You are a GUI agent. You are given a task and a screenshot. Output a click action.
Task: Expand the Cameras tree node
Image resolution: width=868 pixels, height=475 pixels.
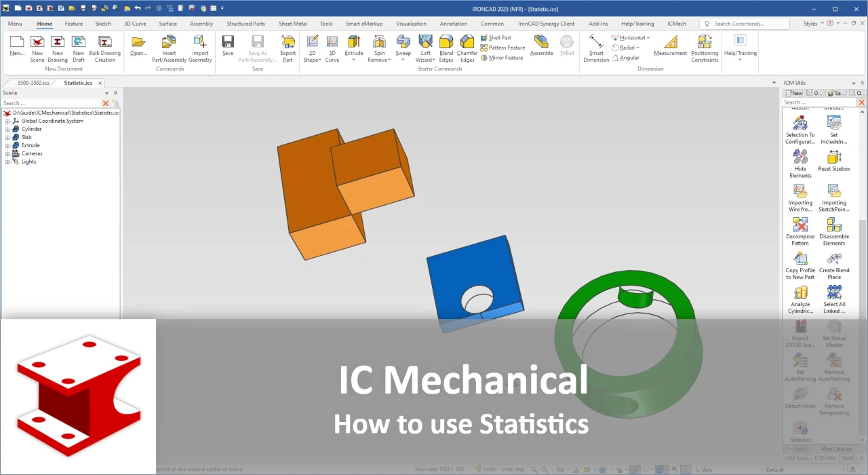point(7,153)
